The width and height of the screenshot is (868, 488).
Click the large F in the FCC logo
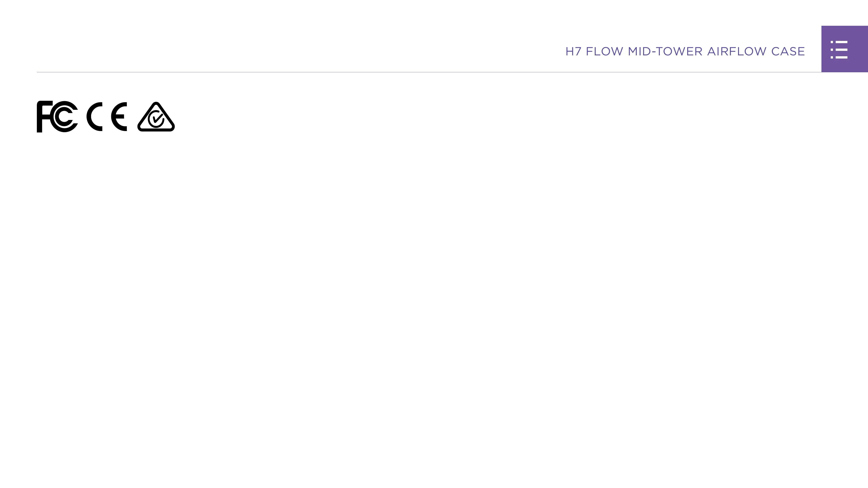tap(44, 117)
